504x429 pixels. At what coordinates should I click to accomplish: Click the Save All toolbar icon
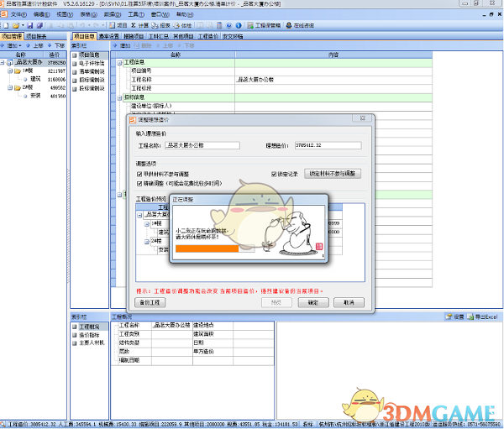pos(39,25)
